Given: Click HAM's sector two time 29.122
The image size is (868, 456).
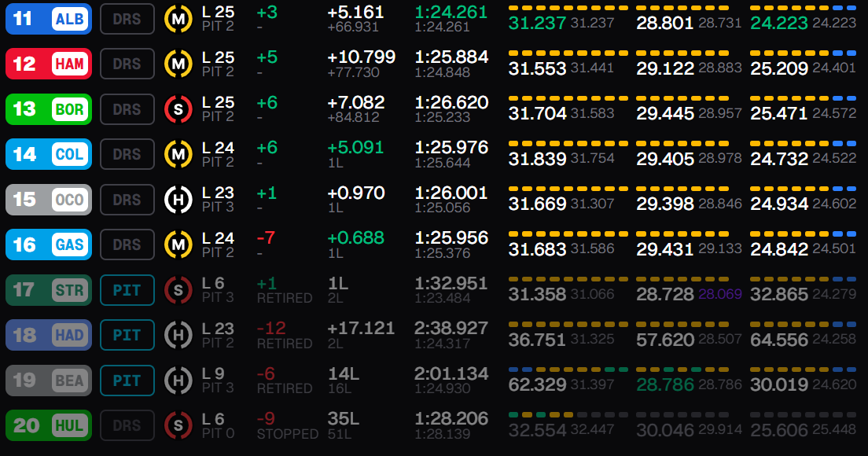Looking at the screenshot, I should pyautogui.click(x=665, y=68).
